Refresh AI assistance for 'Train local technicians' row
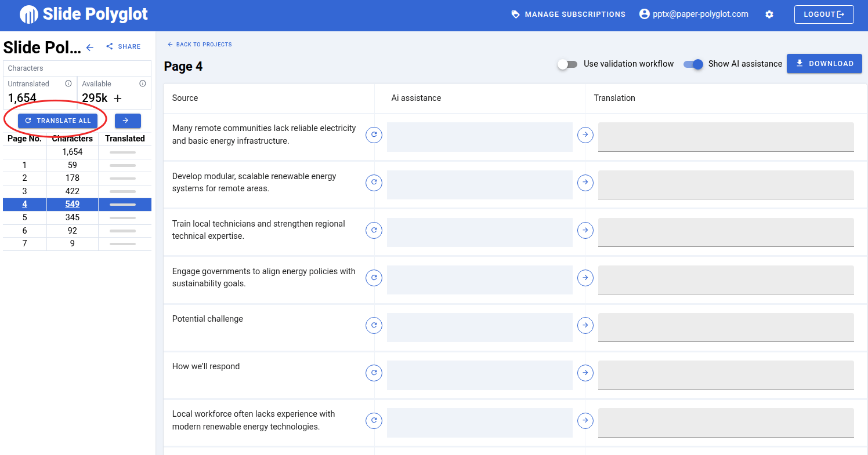 [x=374, y=230]
